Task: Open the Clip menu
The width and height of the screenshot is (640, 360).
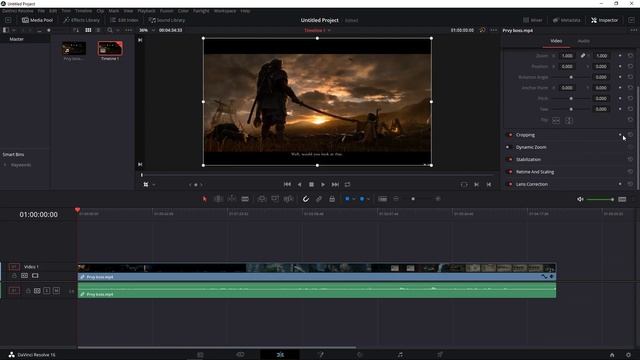Action: (x=100, y=11)
